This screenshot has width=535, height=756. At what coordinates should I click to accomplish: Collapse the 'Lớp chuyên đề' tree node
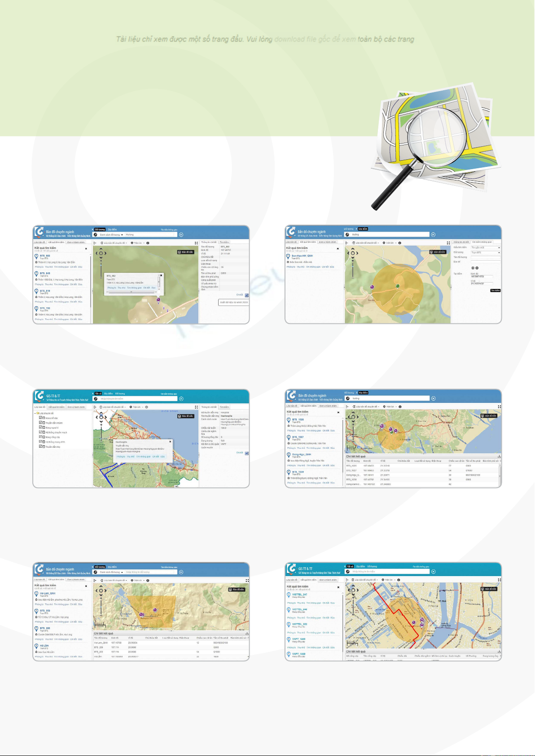coord(35,413)
